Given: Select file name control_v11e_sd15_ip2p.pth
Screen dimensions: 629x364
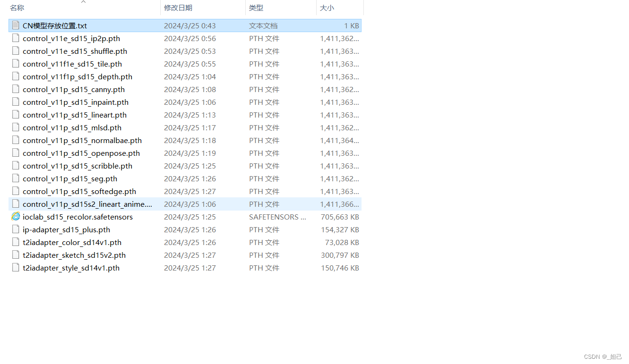Looking at the screenshot, I should click(x=71, y=38).
